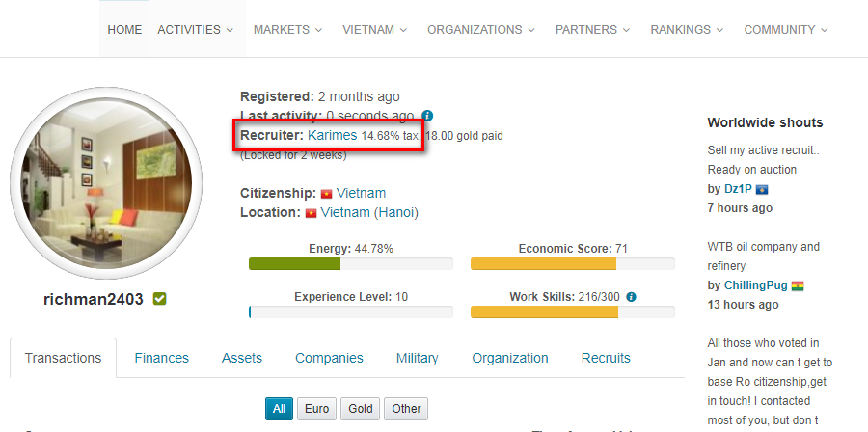Select the All transactions filter

click(x=279, y=409)
